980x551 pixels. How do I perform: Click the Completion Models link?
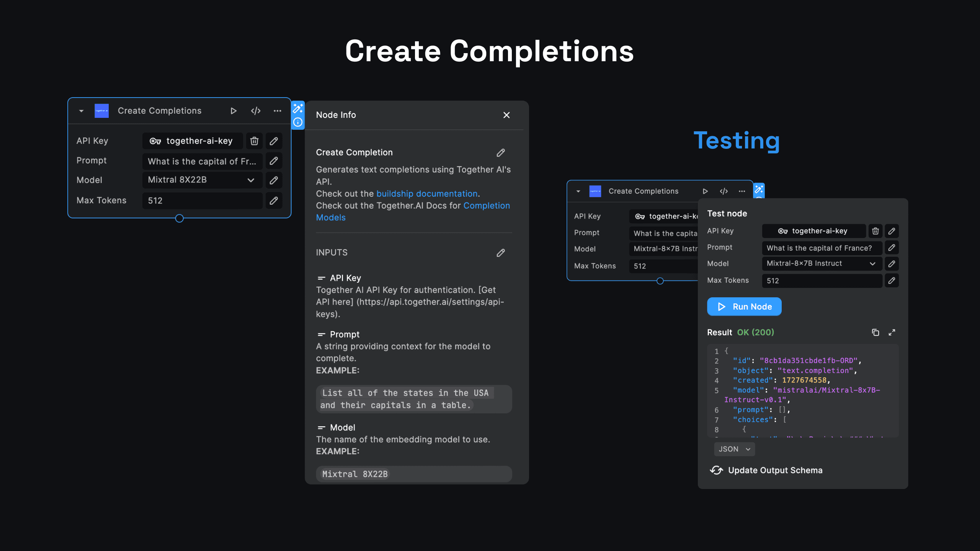tap(413, 211)
